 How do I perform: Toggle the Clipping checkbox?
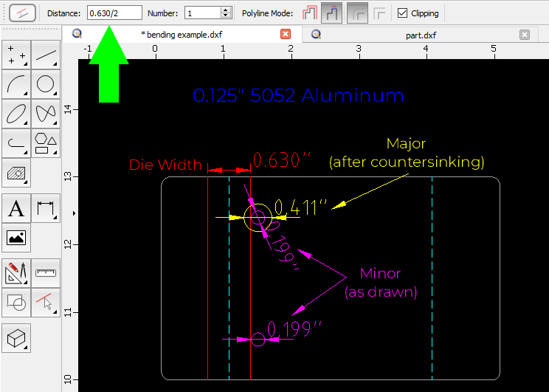click(402, 13)
